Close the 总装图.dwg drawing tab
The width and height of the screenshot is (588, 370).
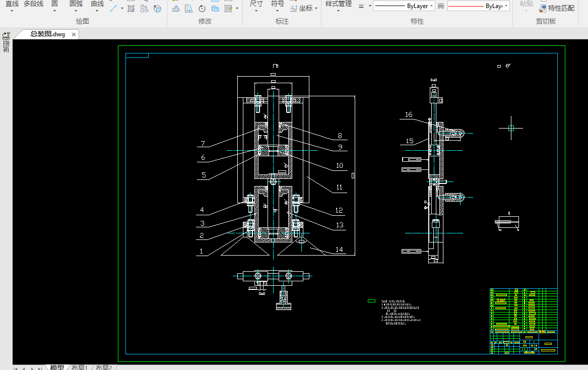[74, 34]
